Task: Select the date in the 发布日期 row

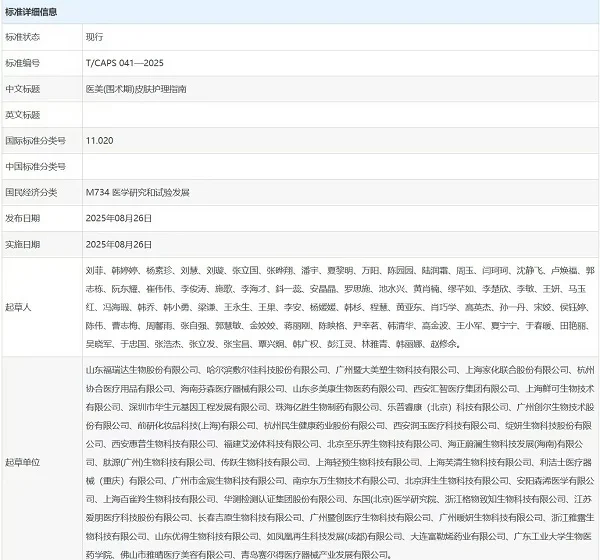Action: pyautogui.click(x=117, y=218)
